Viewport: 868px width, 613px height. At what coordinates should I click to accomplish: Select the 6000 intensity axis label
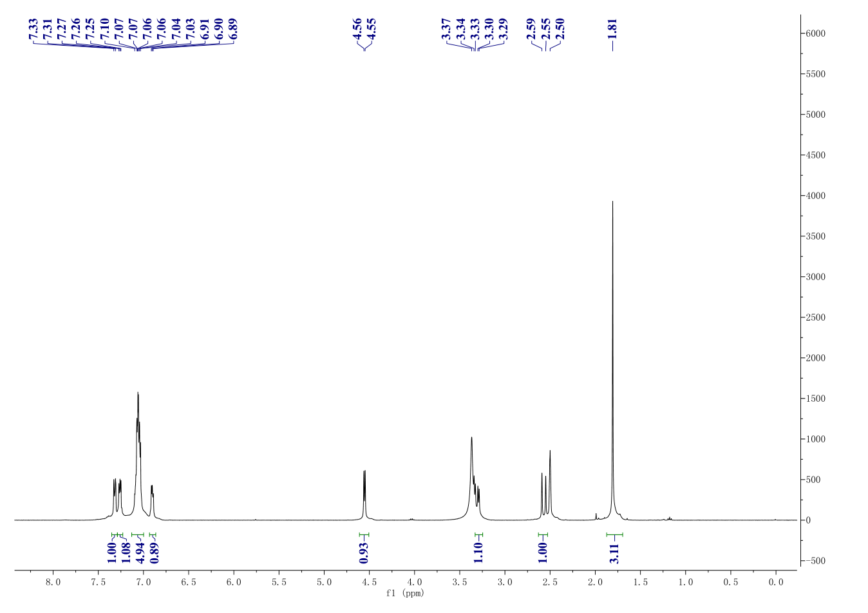pos(816,33)
